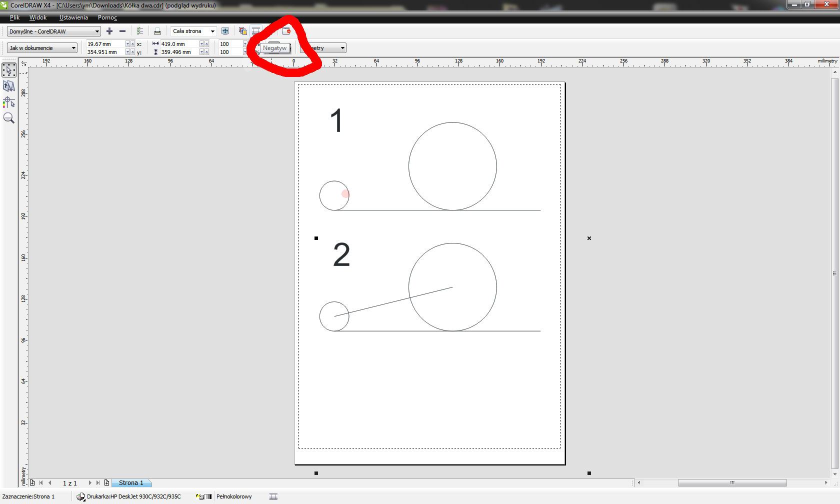Select the Strona 1 page tab
This screenshot has height=504, width=840.
tap(131, 483)
